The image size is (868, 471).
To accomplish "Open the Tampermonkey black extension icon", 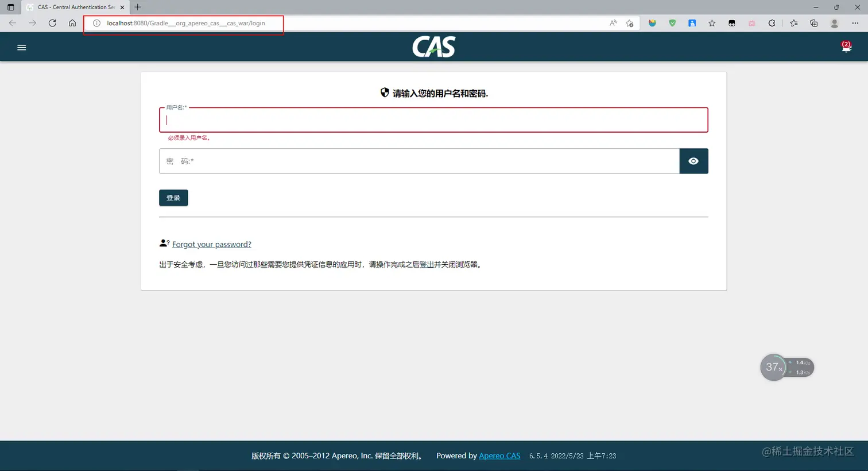I will (x=732, y=23).
